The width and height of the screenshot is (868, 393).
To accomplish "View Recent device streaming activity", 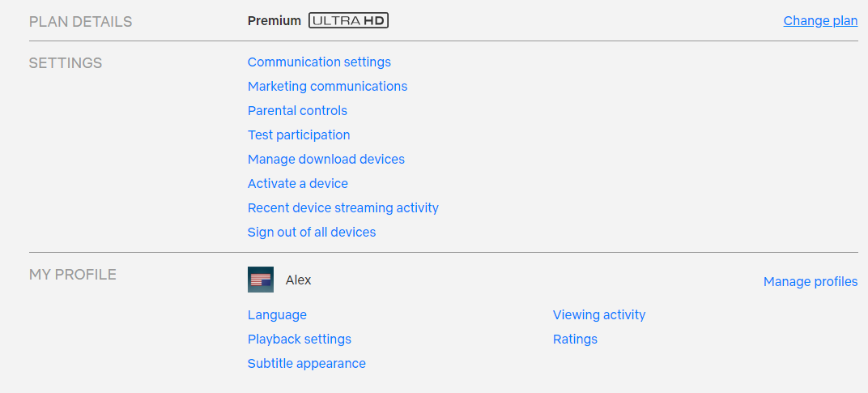I will pos(343,208).
